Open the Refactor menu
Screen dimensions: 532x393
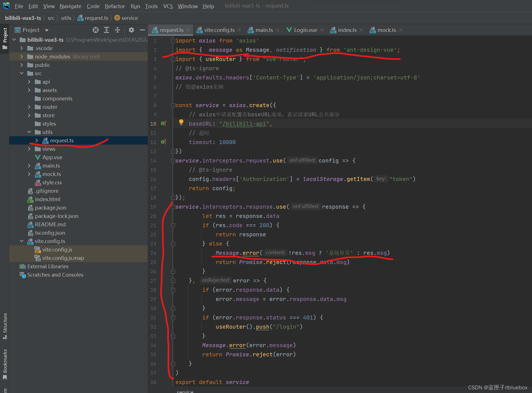[x=115, y=6]
